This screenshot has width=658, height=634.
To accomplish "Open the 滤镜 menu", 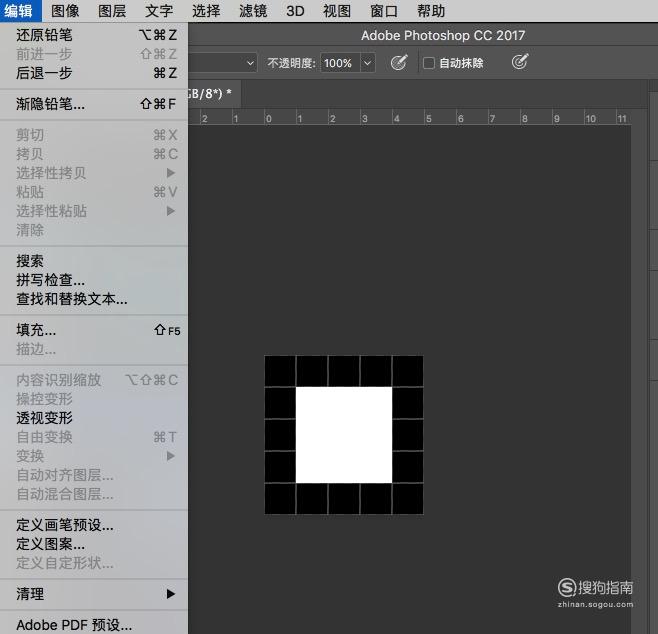I will (x=253, y=11).
